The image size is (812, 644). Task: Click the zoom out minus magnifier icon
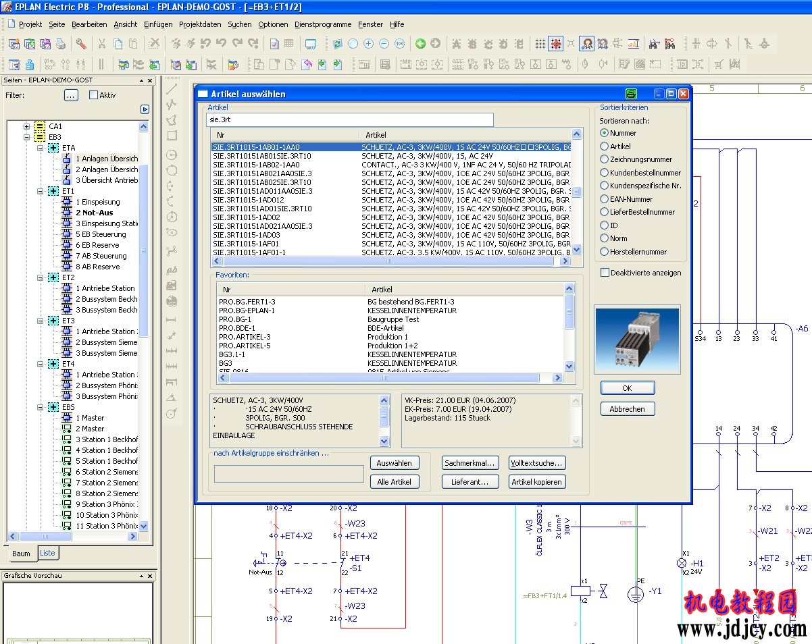[384, 44]
